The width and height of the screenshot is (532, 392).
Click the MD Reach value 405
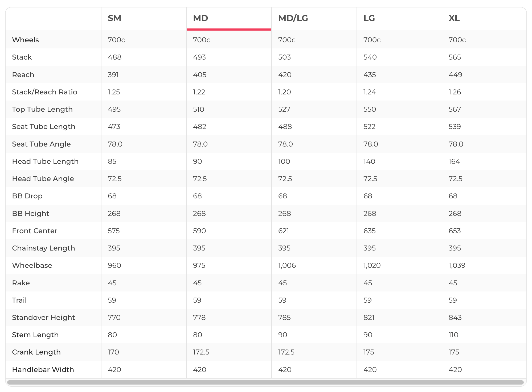click(x=199, y=75)
